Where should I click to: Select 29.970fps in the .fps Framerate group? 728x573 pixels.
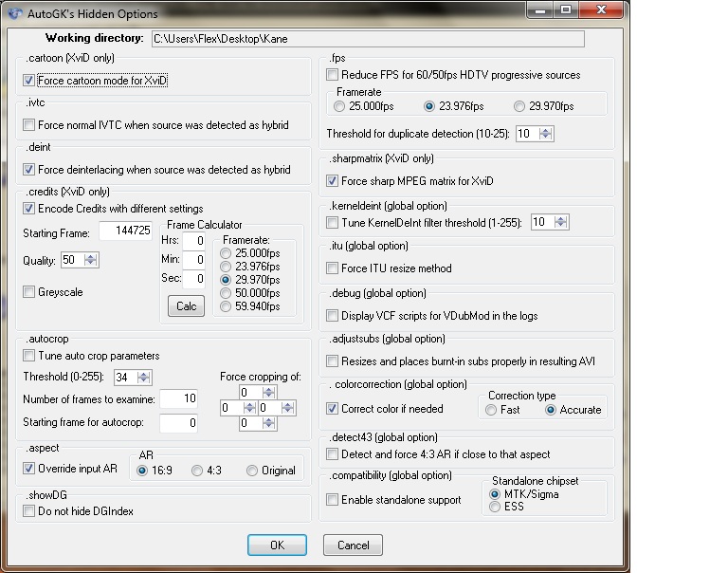tap(519, 106)
